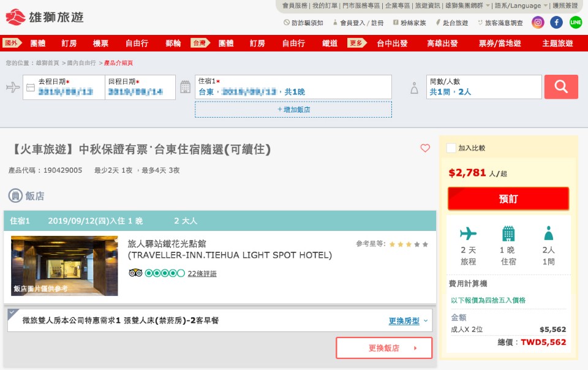588x370 pixels.
Task: Click the person icon beside 間數/人數
Action: pos(414,88)
